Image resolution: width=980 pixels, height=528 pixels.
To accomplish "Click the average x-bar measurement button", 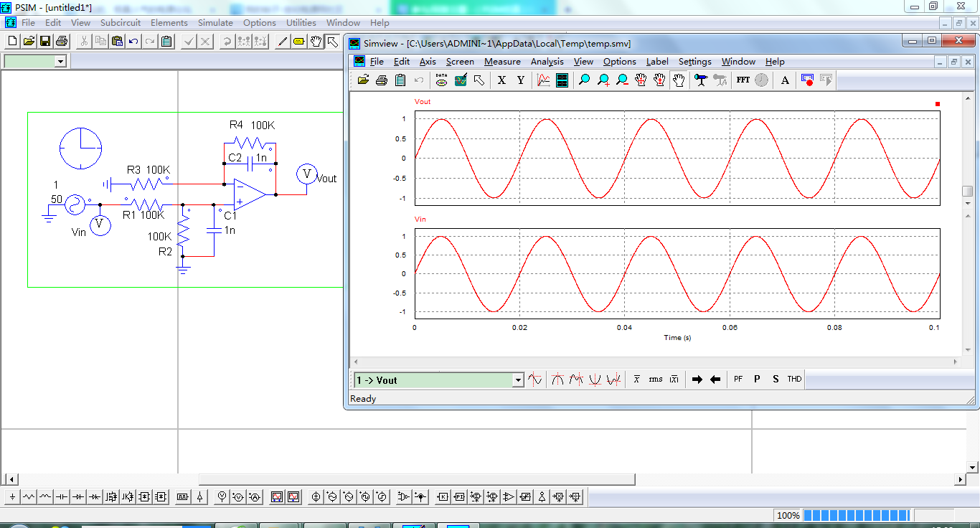I will [x=636, y=379].
